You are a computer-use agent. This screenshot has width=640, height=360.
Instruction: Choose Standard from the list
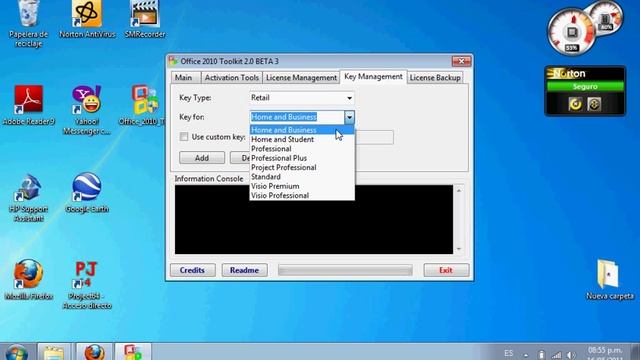coord(302,177)
